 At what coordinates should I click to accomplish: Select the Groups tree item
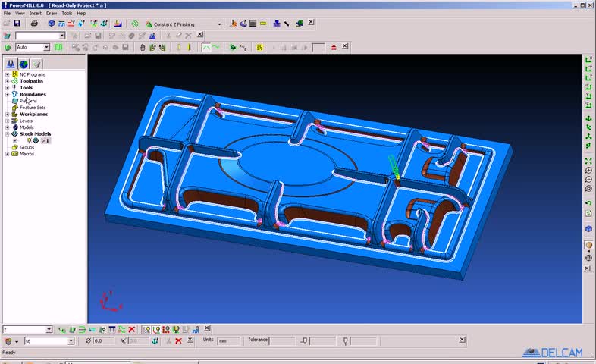click(x=27, y=147)
